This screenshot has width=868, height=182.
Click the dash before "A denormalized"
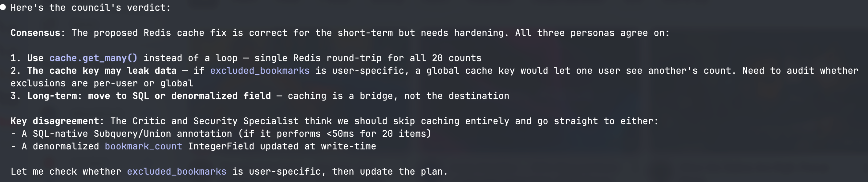(13, 146)
